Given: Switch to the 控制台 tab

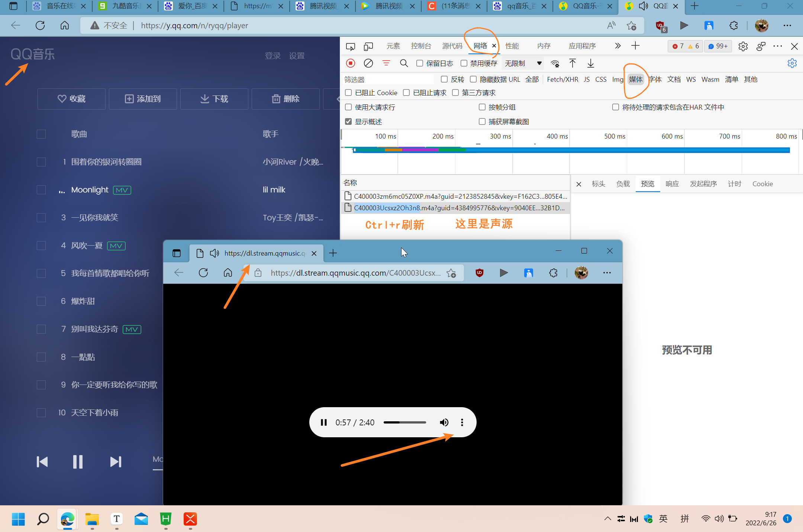Looking at the screenshot, I should click(x=421, y=46).
